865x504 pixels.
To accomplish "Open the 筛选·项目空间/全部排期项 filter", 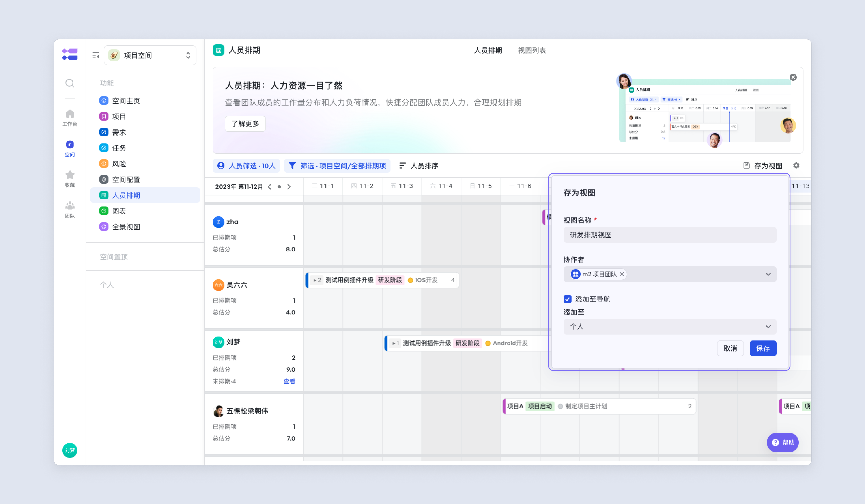I will tap(337, 166).
